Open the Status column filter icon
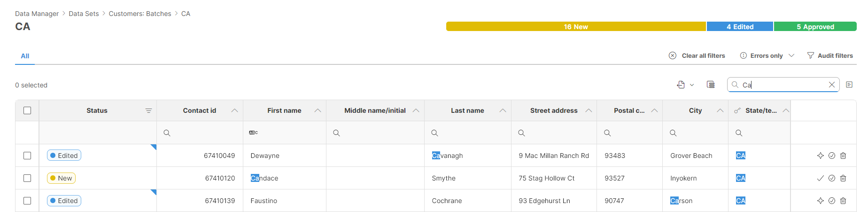 [148, 111]
